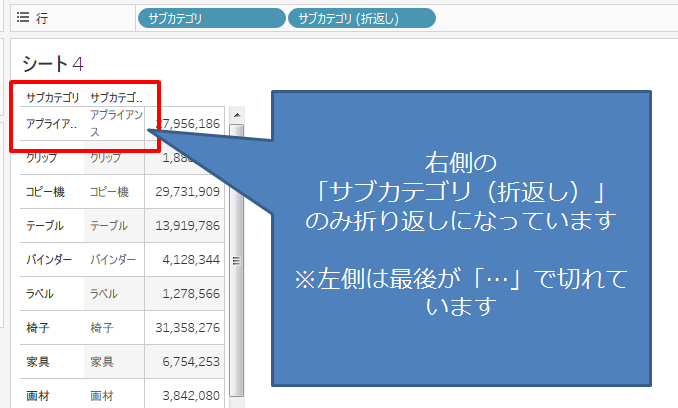This screenshot has width=678, height=408.
Task: Select テーブル in the second column
Action: coord(109,226)
